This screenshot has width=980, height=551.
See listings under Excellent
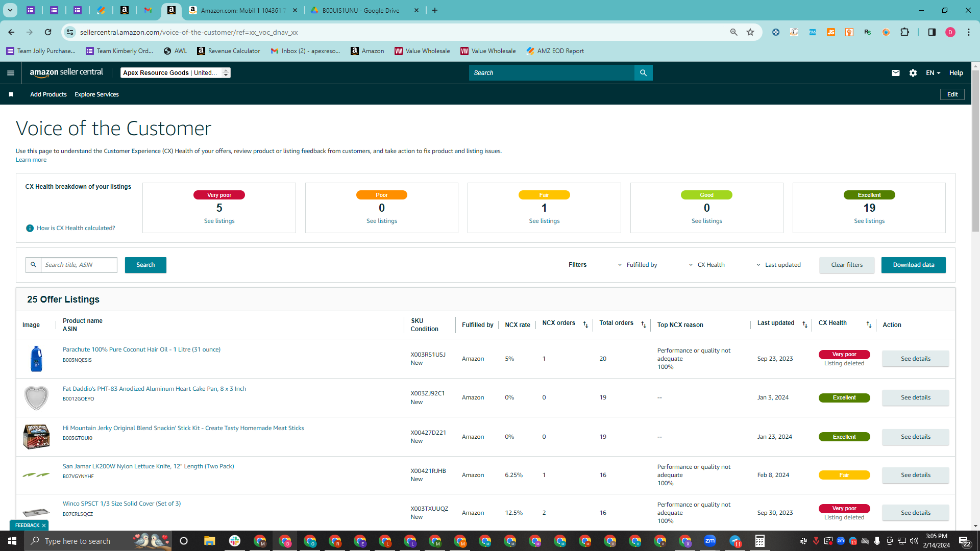pyautogui.click(x=869, y=221)
